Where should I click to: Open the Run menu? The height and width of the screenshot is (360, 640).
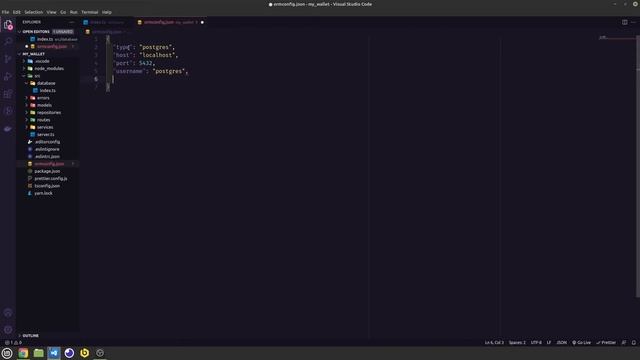tap(73, 12)
